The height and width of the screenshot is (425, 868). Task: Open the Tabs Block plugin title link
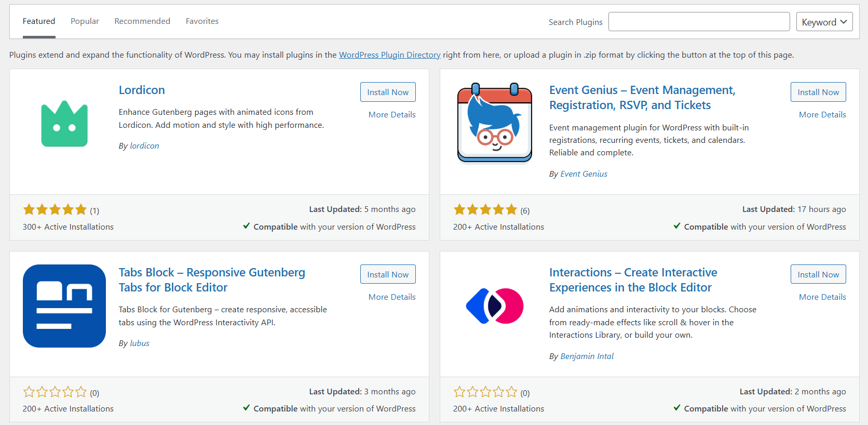[x=212, y=280]
